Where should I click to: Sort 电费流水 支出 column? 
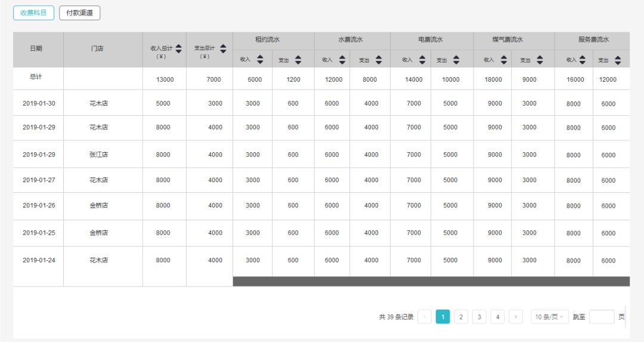point(456,60)
